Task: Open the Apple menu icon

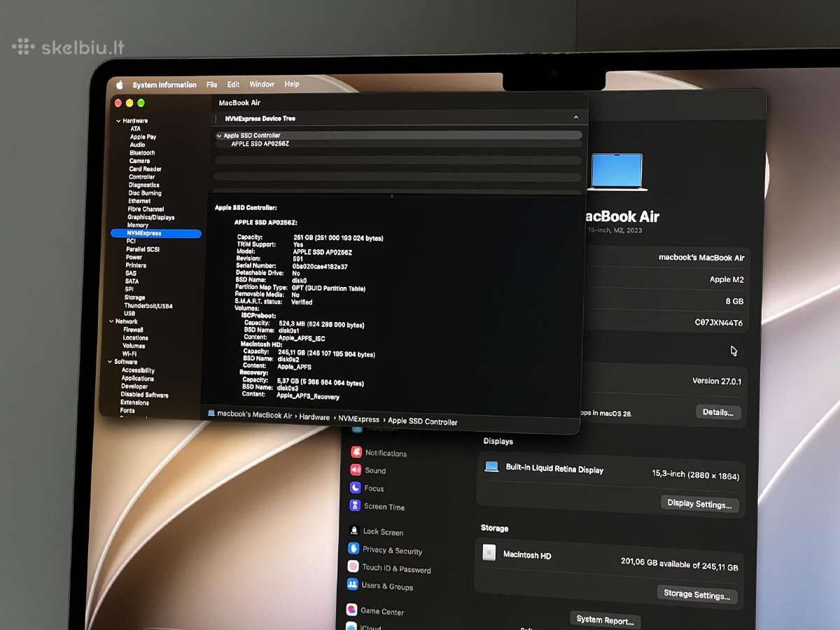Action: (120, 85)
